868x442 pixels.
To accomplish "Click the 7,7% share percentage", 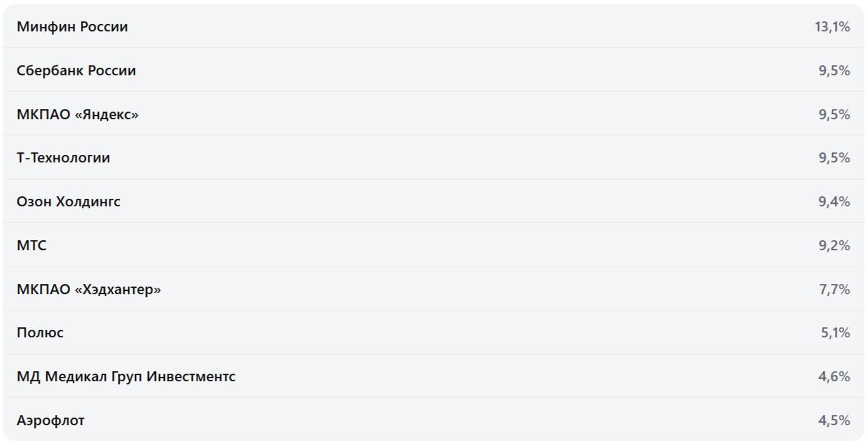I will click(834, 289).
